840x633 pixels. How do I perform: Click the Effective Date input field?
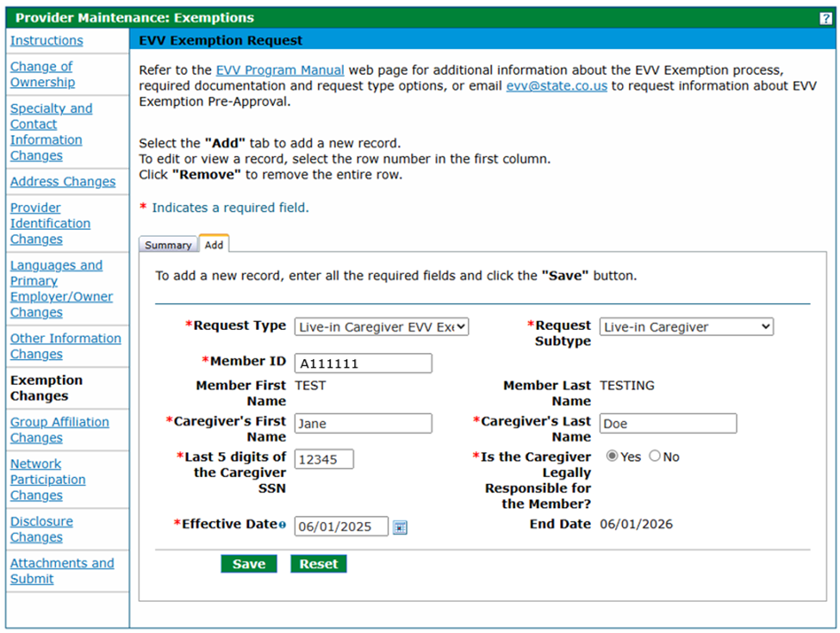coord(341,526)
